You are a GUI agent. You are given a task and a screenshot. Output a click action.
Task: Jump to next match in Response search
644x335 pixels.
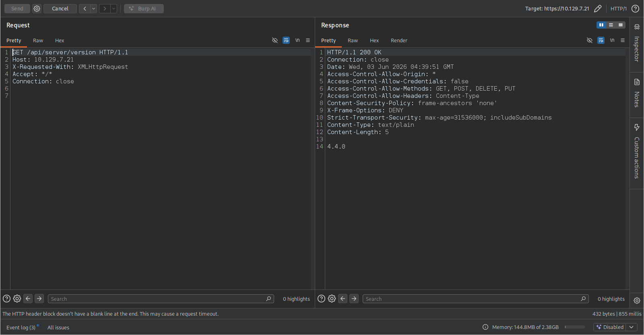pos(354,299)
